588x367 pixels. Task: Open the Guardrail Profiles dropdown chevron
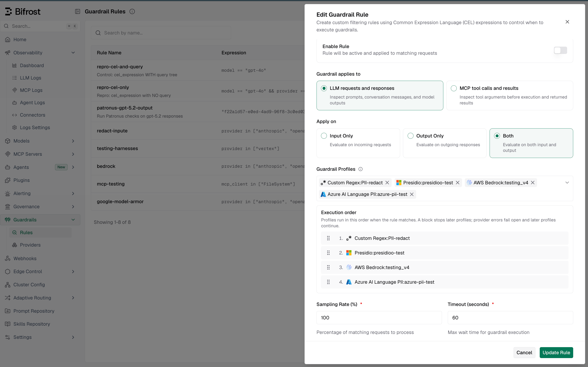pyautogui.click(x=567, y=182)
